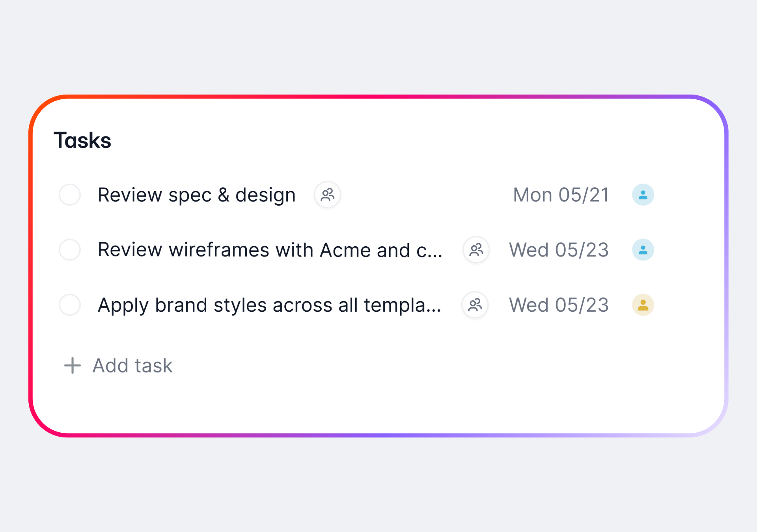Click collaborators icon on Review wireframes task
The width and height of the screenshot is (757, 532).
tap(476, 250)
